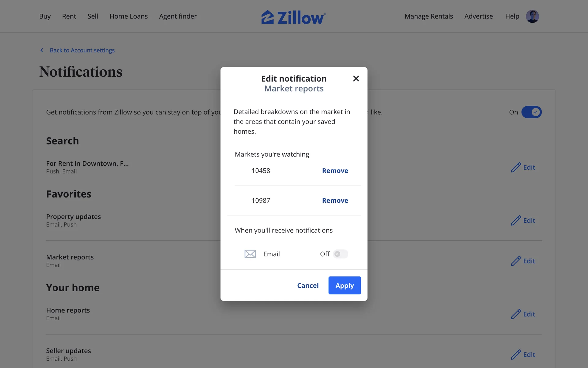Click pencil icon for Property updates

516,220
